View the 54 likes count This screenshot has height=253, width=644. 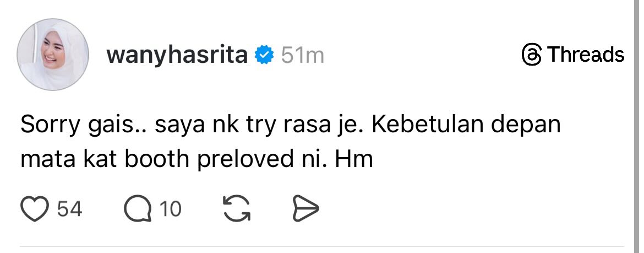tap(69, 209)
